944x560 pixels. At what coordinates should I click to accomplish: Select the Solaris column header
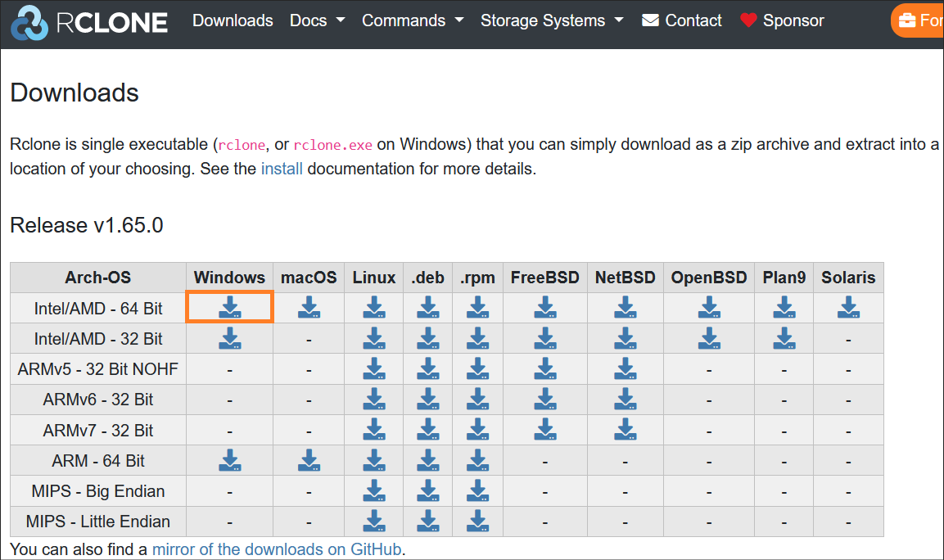click(848, 278)
